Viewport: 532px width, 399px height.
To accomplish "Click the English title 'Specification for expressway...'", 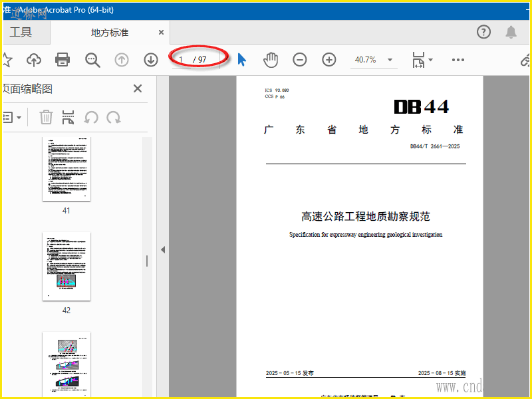I will tap(366, 235).
